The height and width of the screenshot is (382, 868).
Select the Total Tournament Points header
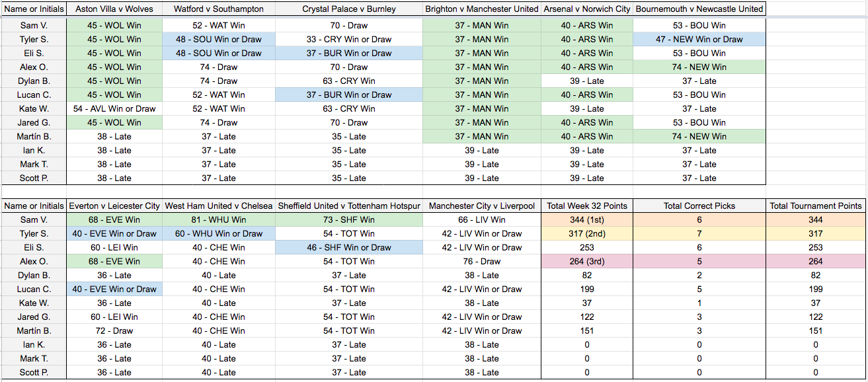pyautogui.click(x=815, y=206)
